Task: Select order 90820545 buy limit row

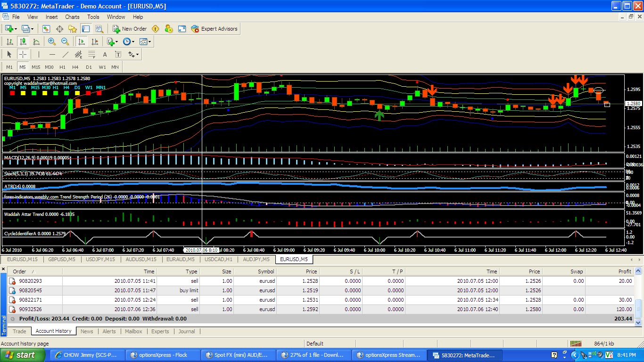Action: 321,290
